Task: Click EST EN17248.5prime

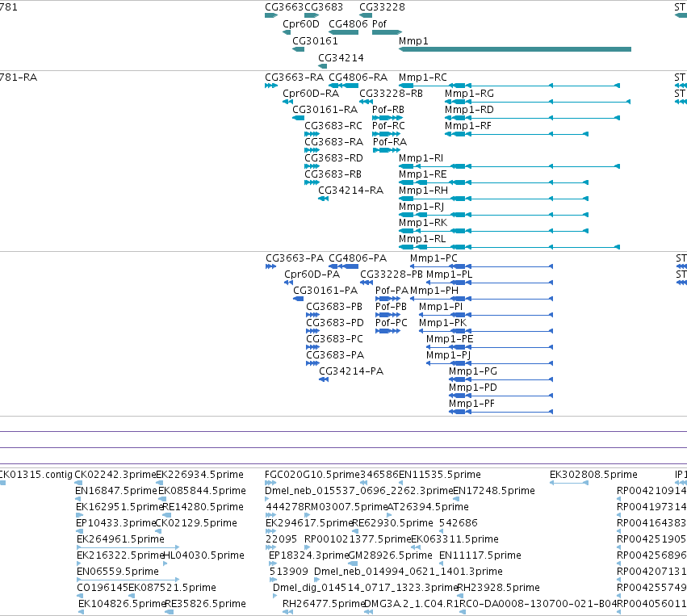Action: pyautogui.click(x=456, y=499)
